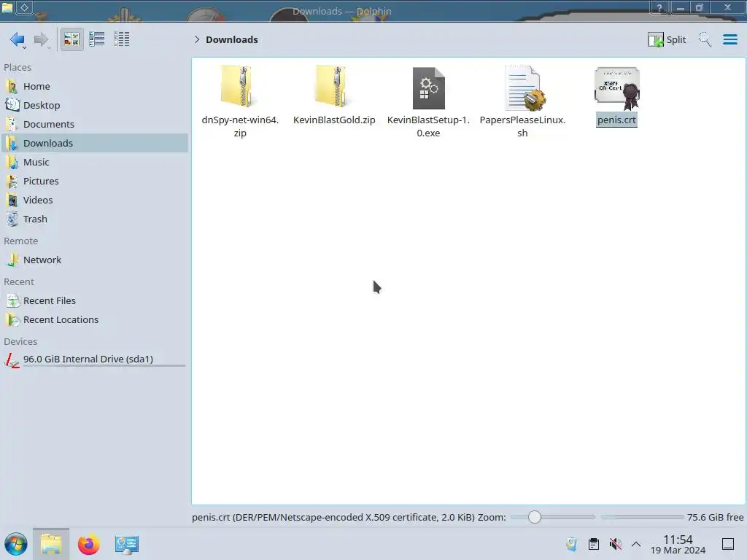Unmute the volume tray icon

[x=615, y=544]
